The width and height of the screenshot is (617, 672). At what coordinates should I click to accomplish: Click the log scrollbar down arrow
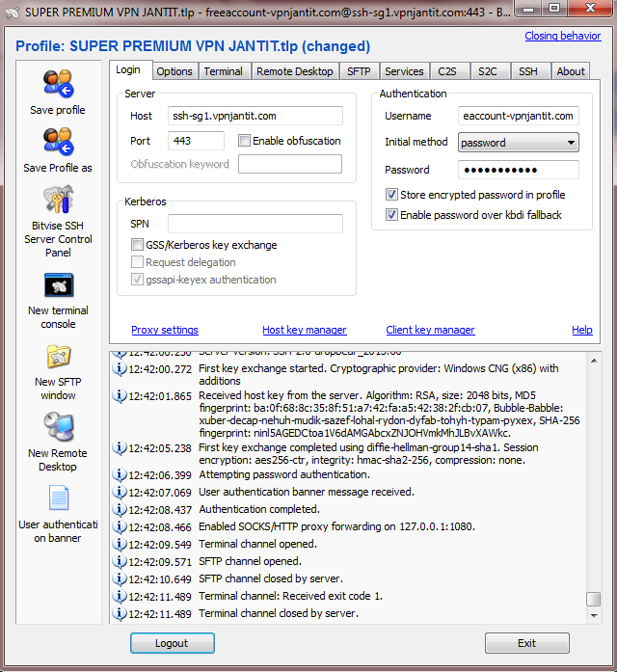[x=594, y=615]
